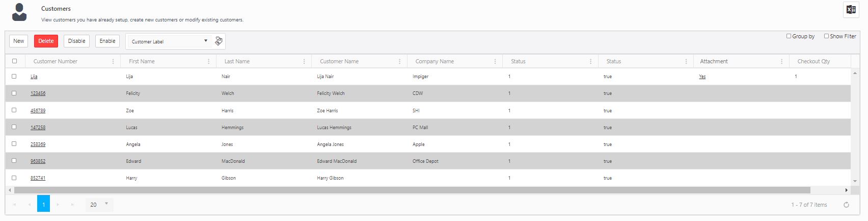
Task: Tick the Show Filter checkbox
Action: (826, 36)
